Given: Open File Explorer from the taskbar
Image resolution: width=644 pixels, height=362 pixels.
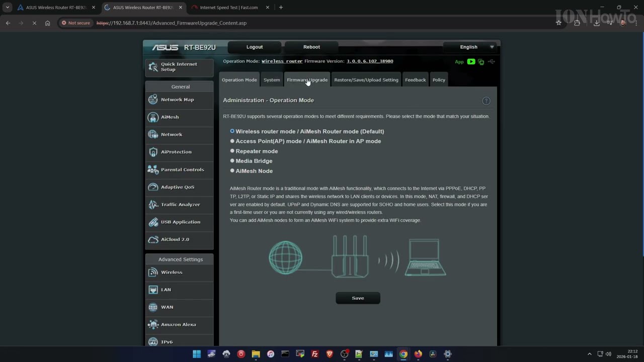Looking at the screenshot, I should (x=256, y=354).
